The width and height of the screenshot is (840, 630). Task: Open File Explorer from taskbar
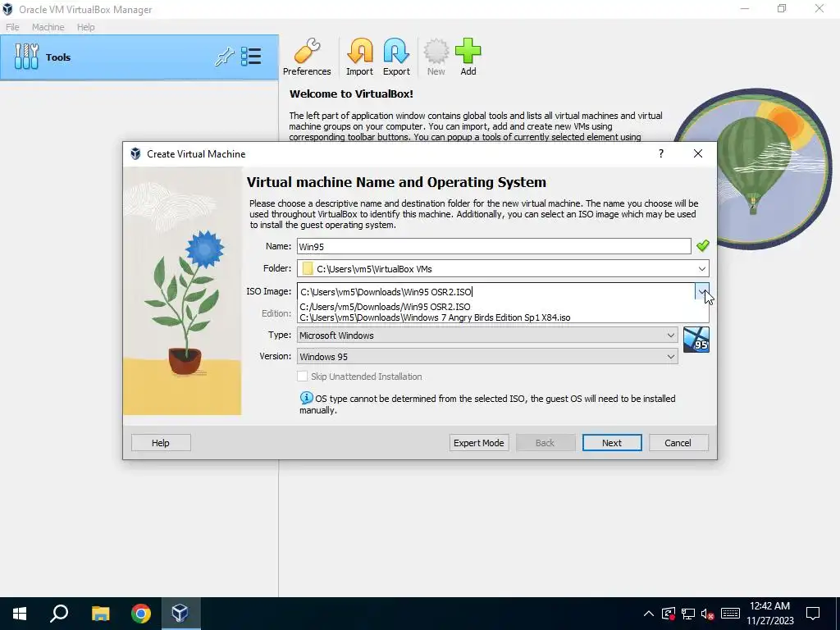(x=100, y=614)
